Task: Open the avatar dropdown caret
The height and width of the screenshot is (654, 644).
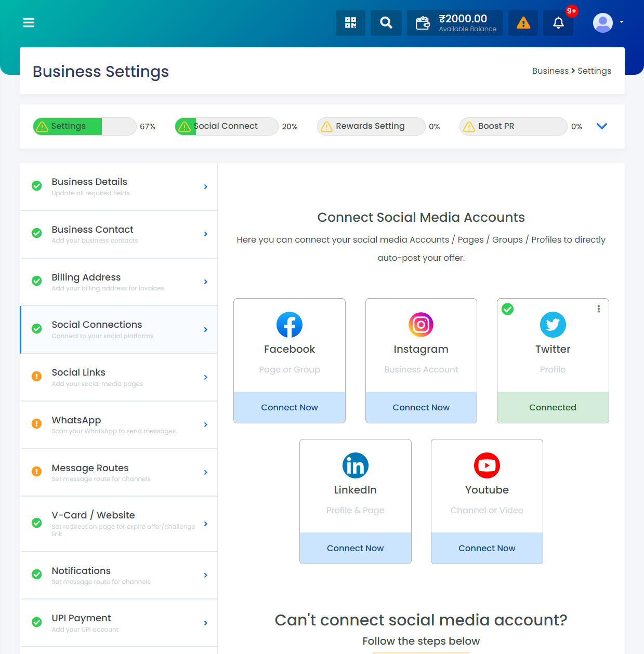Action: point(622,22)
